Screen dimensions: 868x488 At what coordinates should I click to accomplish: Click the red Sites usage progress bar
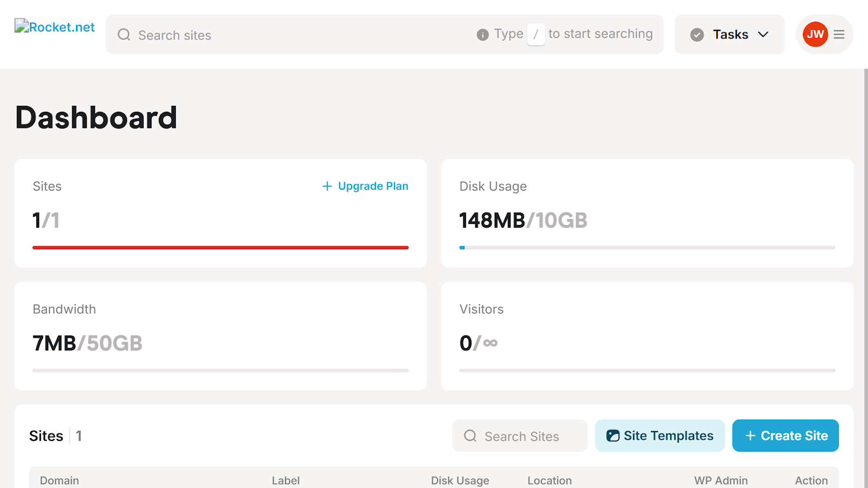pos(220,247)
